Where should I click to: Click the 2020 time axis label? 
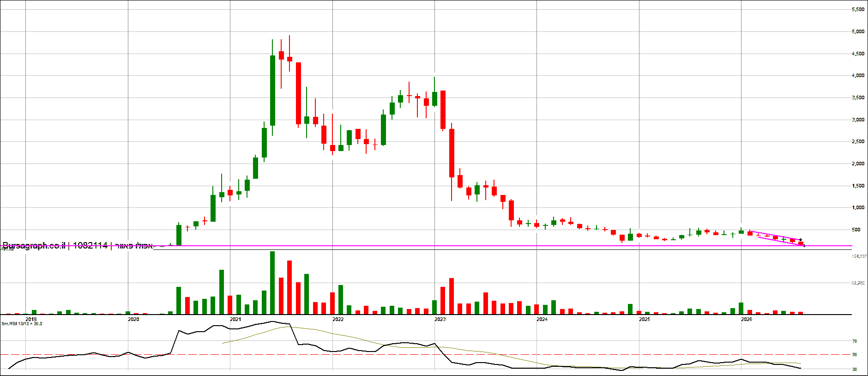(133, 319)
